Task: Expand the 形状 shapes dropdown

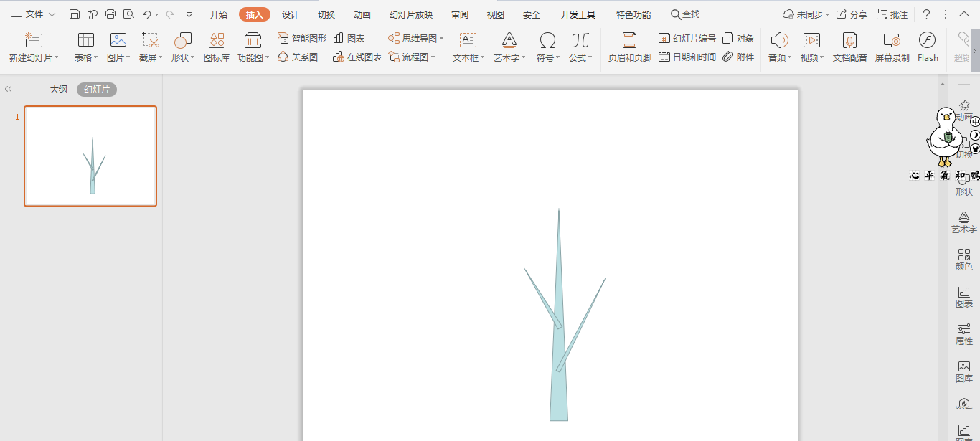Action: click(x=183, y=57)
